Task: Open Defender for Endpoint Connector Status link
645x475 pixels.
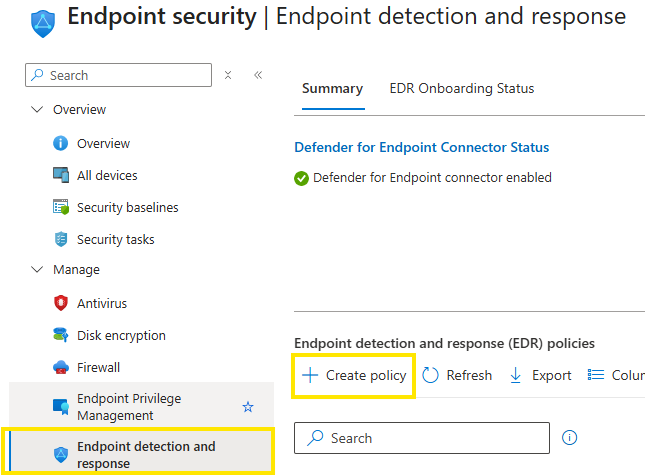Action: pyautogui.click(x=421, y=147)
